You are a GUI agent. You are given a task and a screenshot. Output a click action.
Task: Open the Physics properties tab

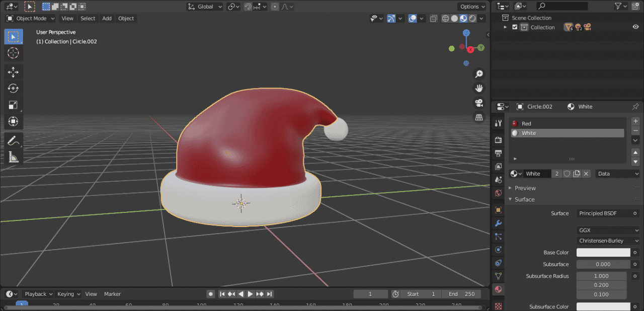coord(498,250)
